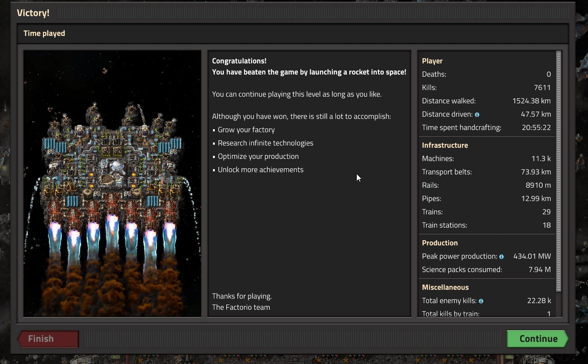Click the Production section header

pyautogui.click(x=440, y=243)
